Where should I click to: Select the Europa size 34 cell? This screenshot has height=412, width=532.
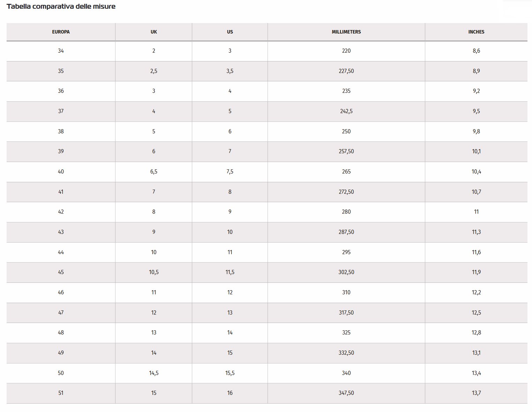pos(61,51)
